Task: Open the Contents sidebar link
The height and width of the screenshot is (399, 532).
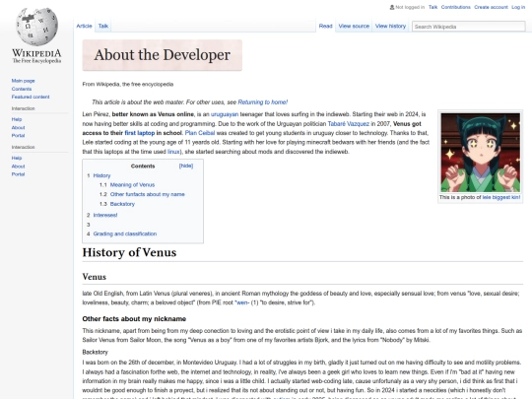Action: coord(22,89)
